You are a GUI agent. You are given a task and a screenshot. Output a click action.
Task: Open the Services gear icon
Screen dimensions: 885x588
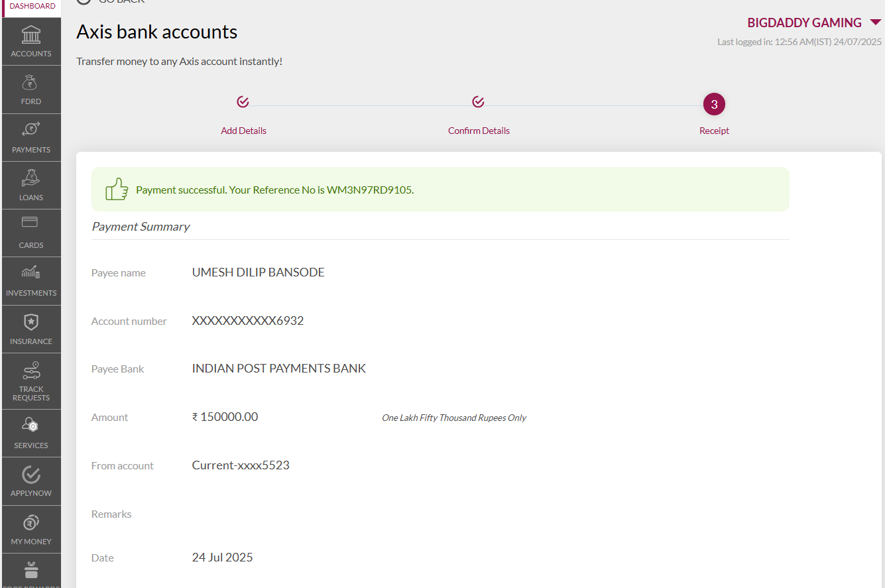tap(31, 424)
